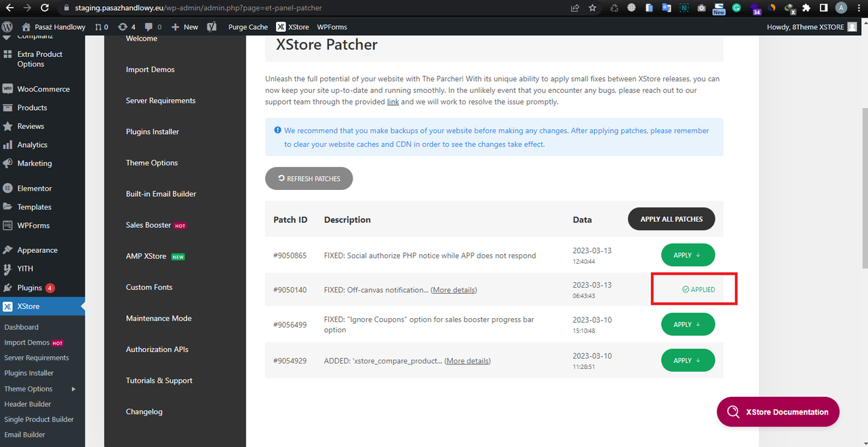Toggle the browser side panel icon

(823, 8)
